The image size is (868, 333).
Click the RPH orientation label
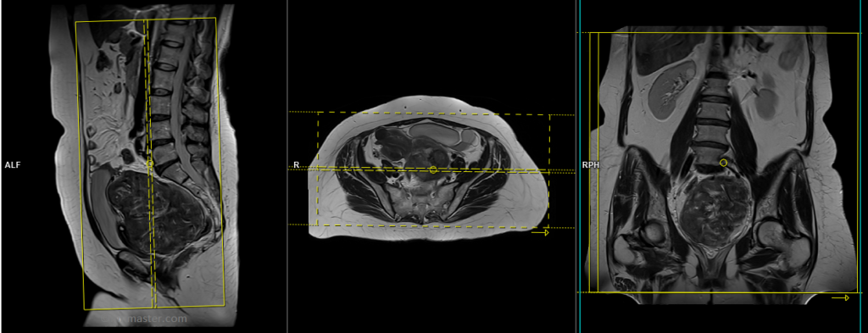(591, 165)
